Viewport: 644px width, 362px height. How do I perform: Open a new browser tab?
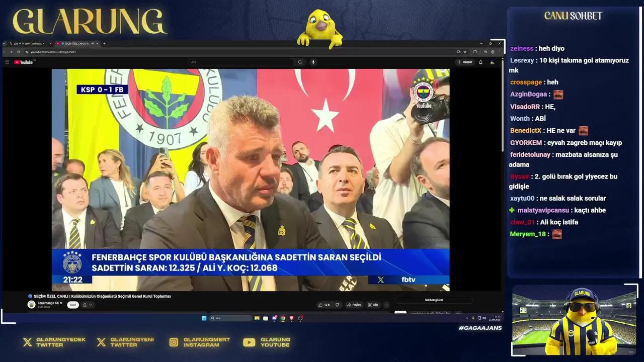coord(104,44)
